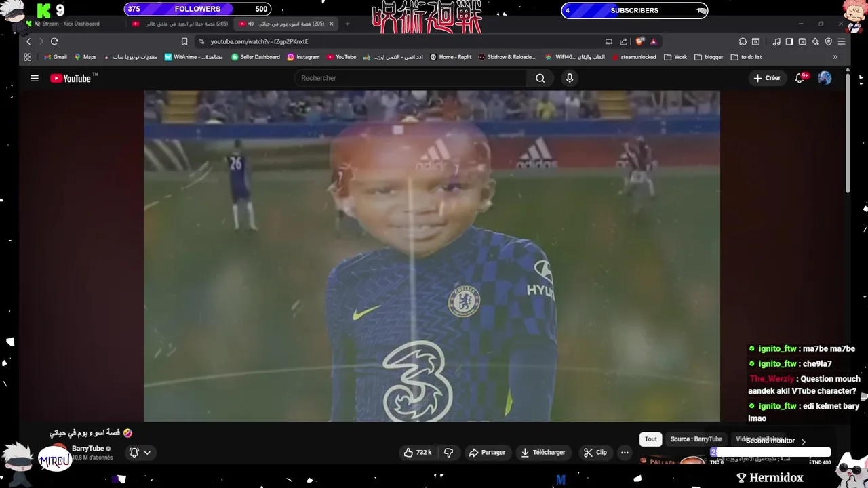Mute the active tab via speaker icon
Screen dimensions: 868x488
click(x=251, y=24)
